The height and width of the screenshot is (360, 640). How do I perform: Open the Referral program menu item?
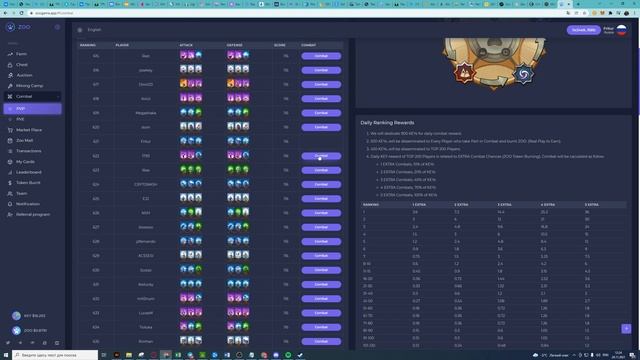32,214
